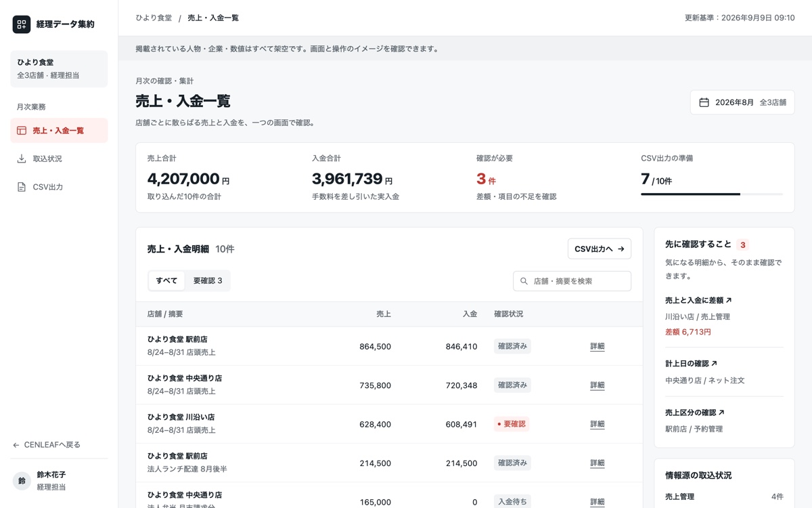Open the 売上と入金に差額 link
The width and height of the screenshot is (812, 508).
tap(699, 300)
